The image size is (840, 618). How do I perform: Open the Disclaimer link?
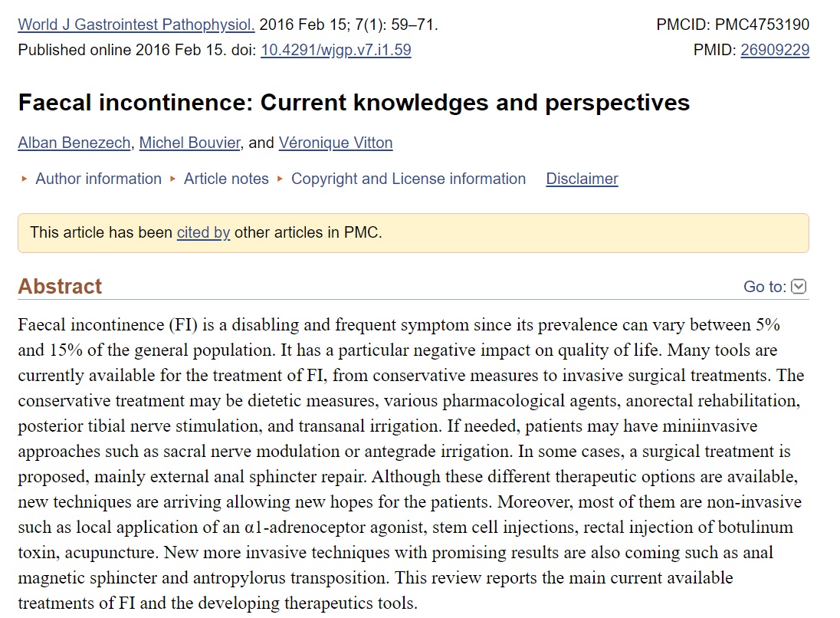[582, 179]
